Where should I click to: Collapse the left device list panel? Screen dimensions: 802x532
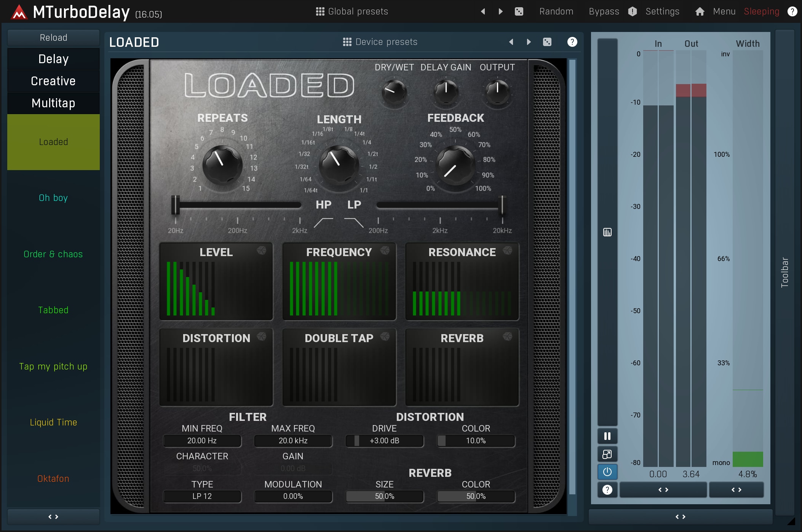point(53,517)
